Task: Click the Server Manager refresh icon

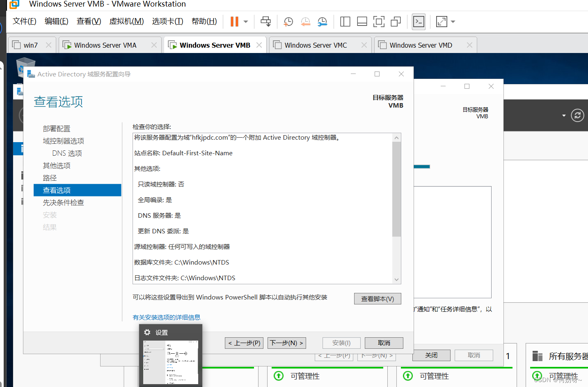Action: (577, 115)
